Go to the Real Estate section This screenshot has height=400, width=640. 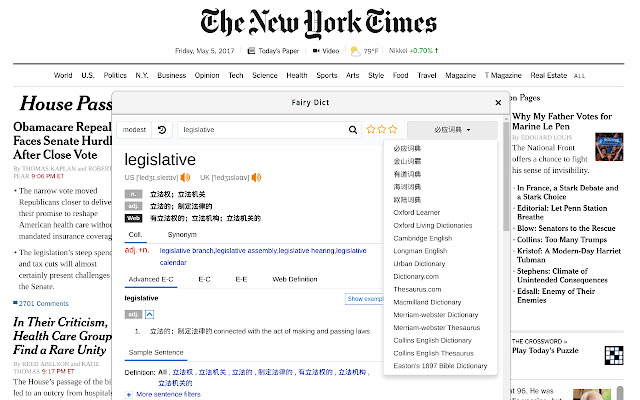549,76
